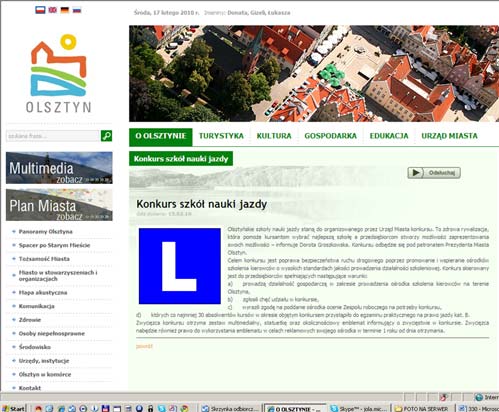499x412 pixels.
Task: Click the Multimedia zobacz banner
Action: 59,168
